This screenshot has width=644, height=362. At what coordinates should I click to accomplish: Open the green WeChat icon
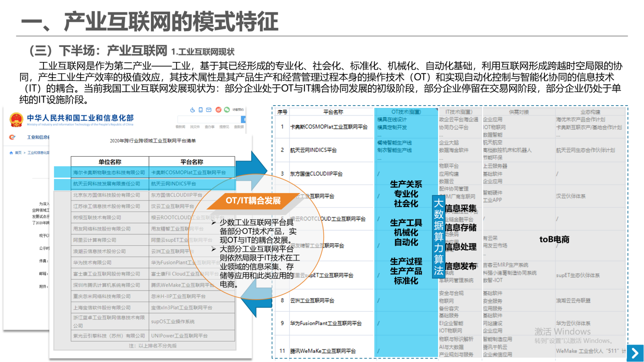227,110
